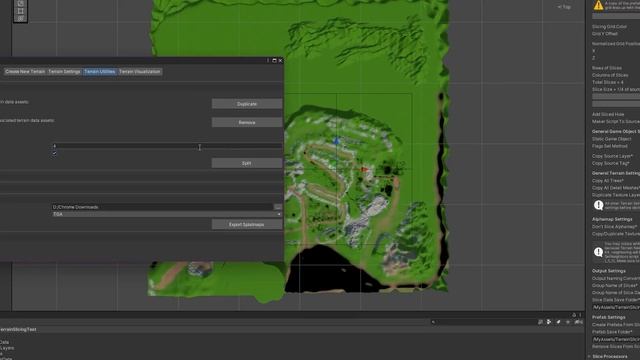The image size is (640, 360).
Task: Toggle the checkbox above the Split button
Action: click(54, 153)
